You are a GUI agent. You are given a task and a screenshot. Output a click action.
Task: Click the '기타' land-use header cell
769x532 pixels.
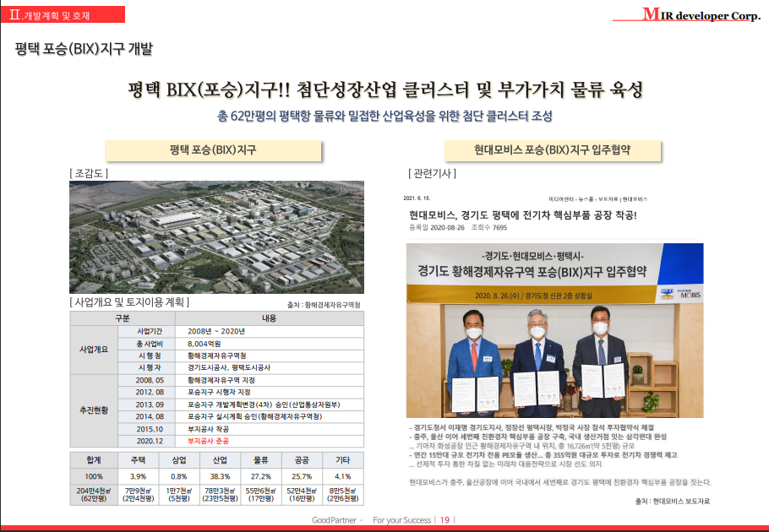343,460
